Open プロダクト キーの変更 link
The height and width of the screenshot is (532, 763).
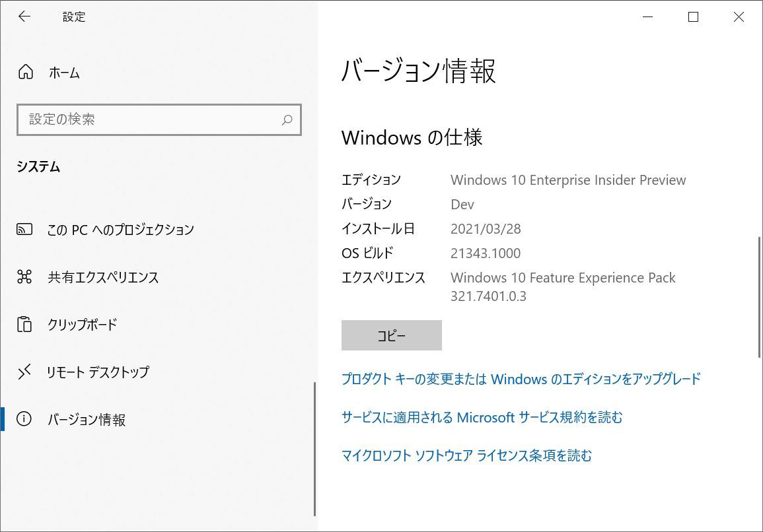click(x=521, y=379)
